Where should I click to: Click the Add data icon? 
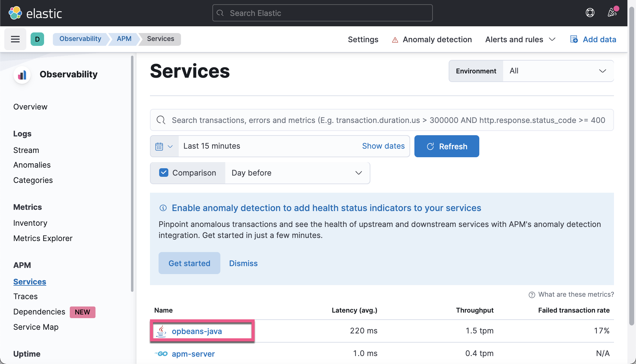[574, 39]
